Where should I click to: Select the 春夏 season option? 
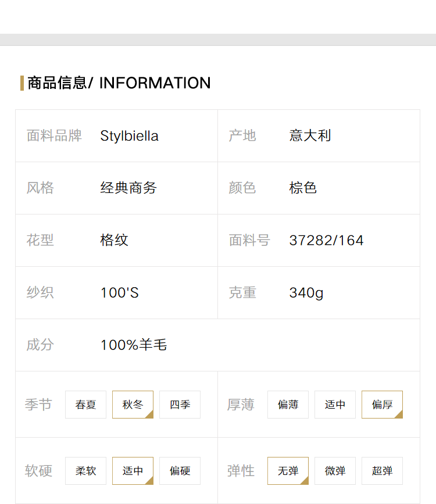click(85, 405)
